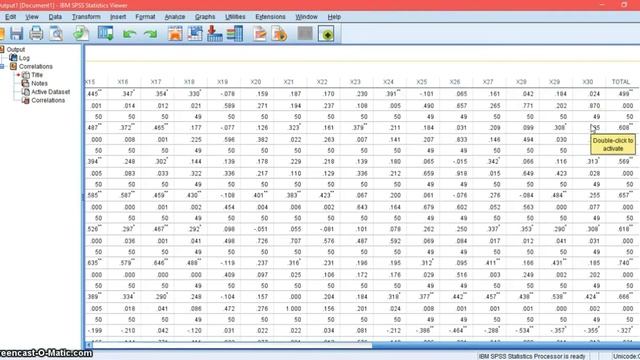The width and height of the screenshot is (640, 360).
Task: Click the .726 cell in column X20
Action: tap(262, 241)
